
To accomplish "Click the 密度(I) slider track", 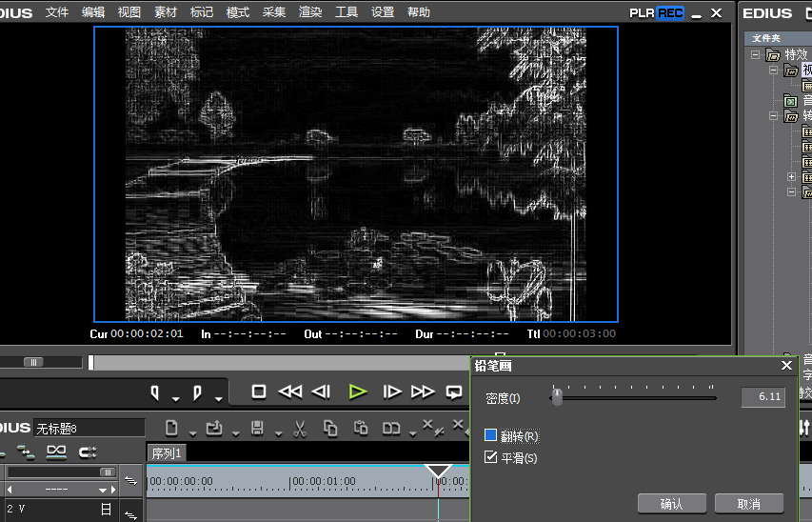I will (633, 398).
